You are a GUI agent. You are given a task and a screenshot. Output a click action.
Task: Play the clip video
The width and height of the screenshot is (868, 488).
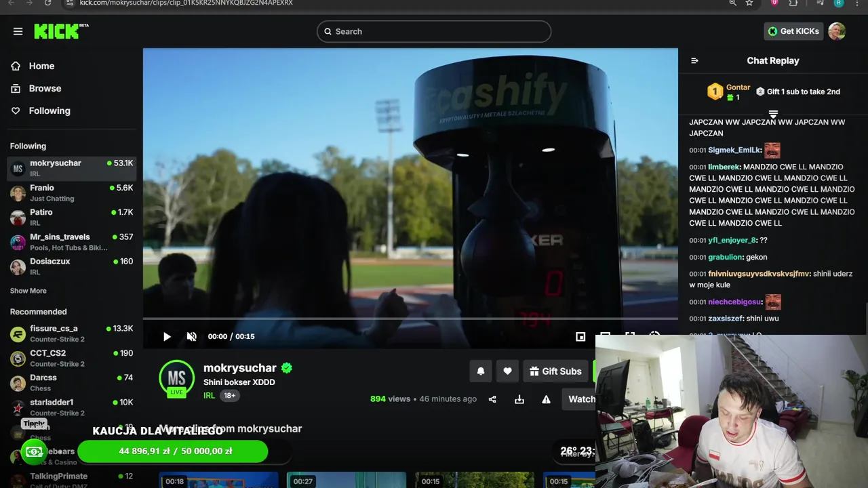click(x=167, y=336)
